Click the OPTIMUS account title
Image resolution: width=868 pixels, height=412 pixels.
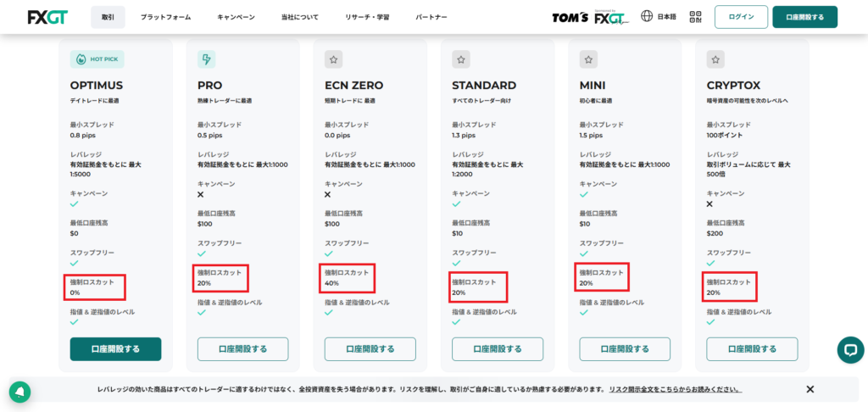coord(97,86)
